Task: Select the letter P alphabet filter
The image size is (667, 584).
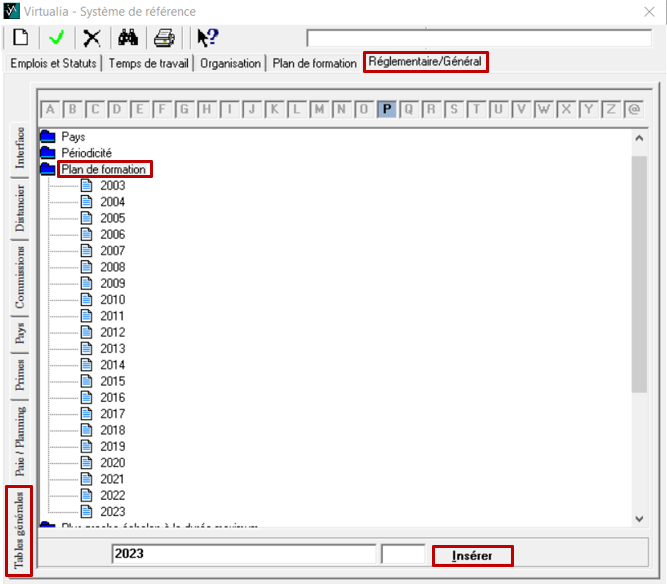Action: pos(387,109)
